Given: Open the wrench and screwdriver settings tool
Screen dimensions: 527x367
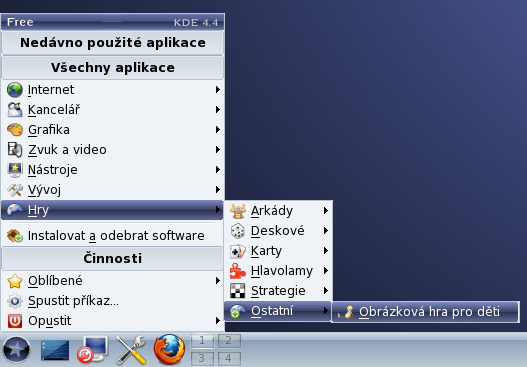Looking at the screenshot, I should 131,350.
